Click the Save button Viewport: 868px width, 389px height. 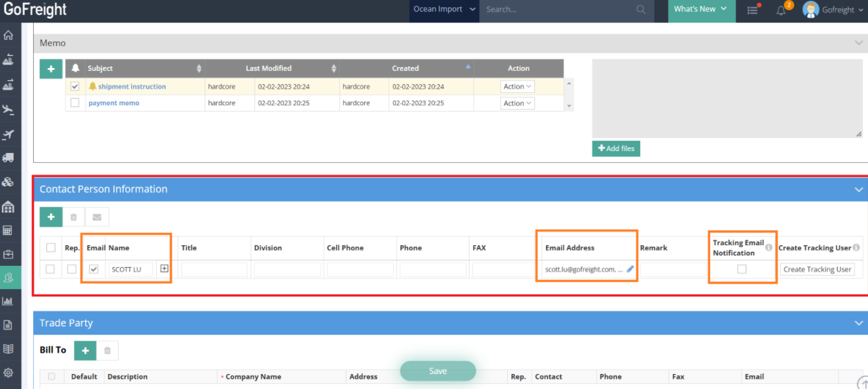tap(438, 371)
